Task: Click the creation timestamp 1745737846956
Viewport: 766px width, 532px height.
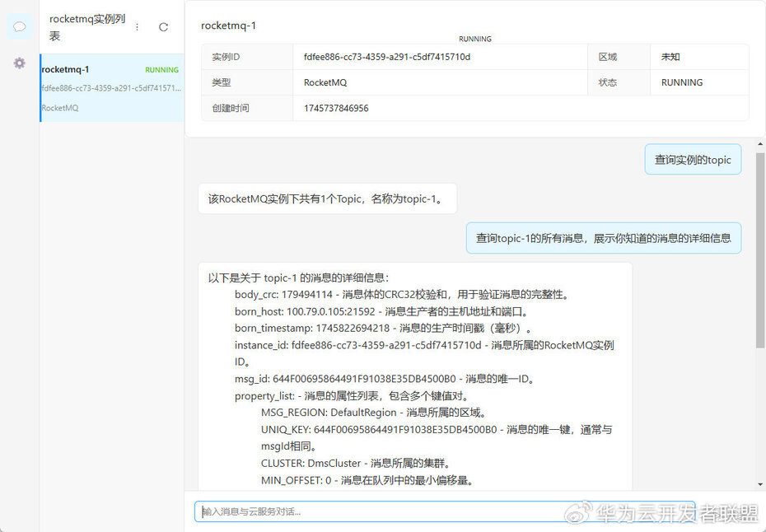Action: [x=336, y=108]
